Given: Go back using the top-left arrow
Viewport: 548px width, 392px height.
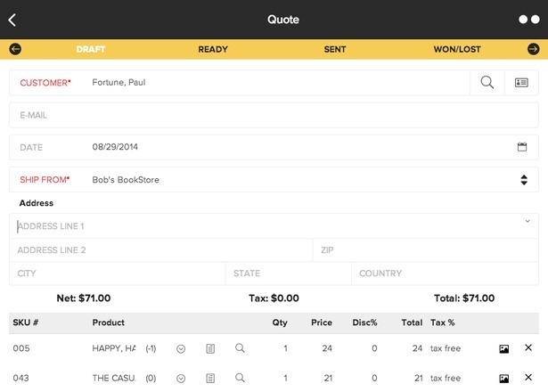Looking at the screenshot, I should [12, 20].
